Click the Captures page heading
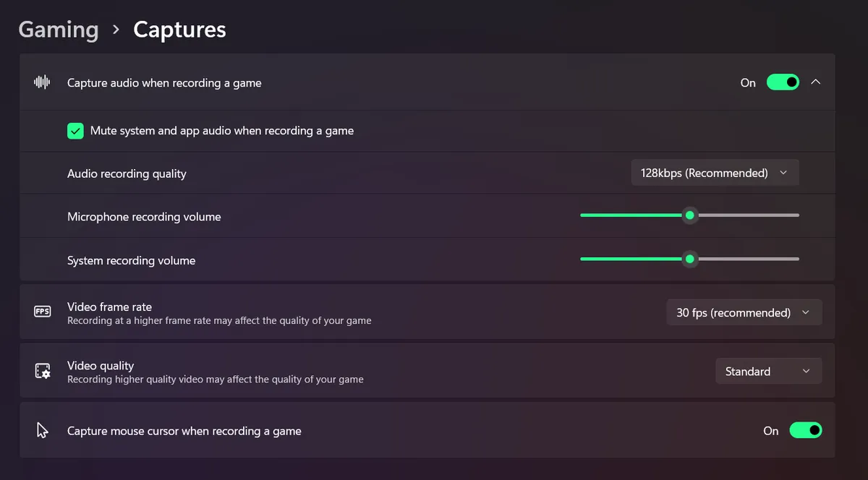Viewport: 868px width, 480px height. [x=179, y=30]
